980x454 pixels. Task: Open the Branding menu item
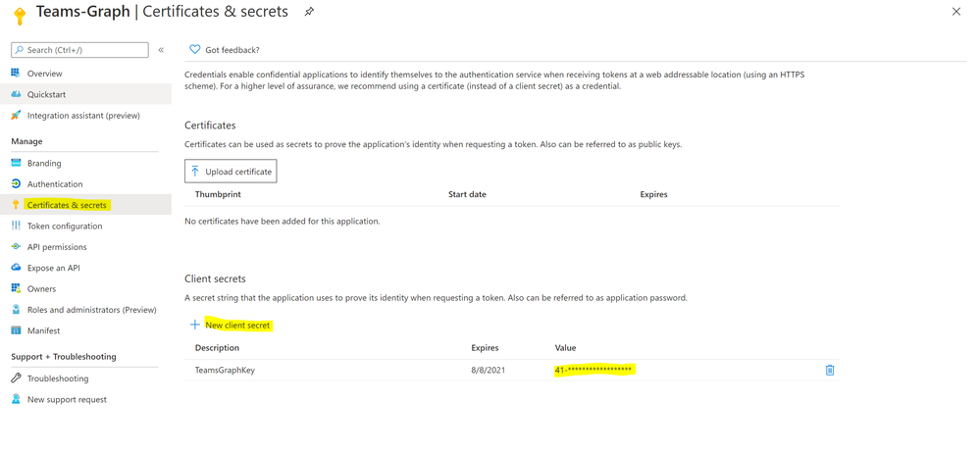[x=44, y=163]
